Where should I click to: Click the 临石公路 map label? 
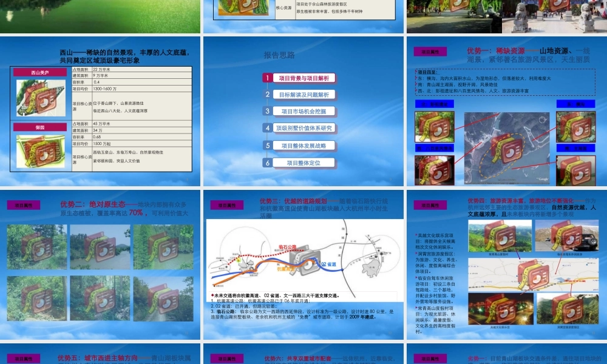(287, 247)
